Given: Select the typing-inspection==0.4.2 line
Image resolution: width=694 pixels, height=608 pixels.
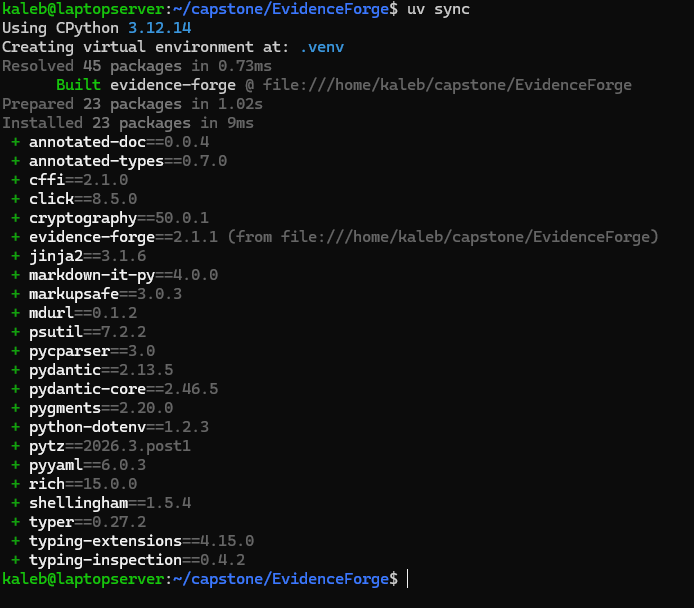Looking at the screenshot, I should pyautogui.click(x=128, y=561).
